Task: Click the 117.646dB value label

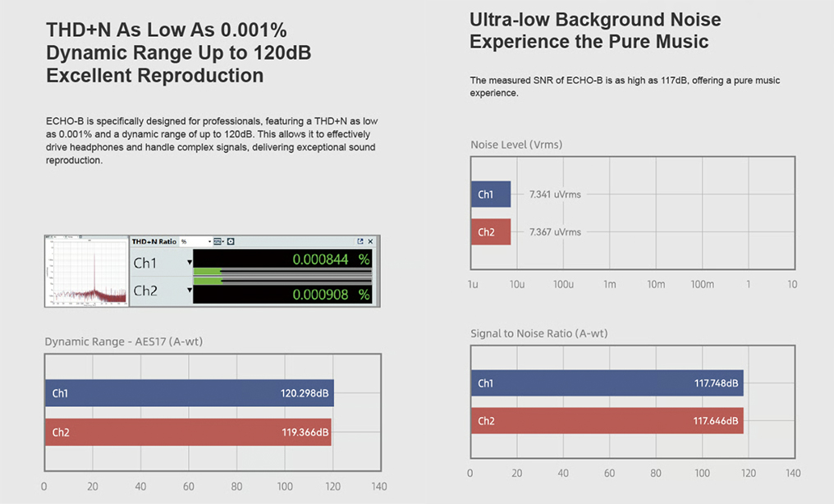Action: click(x=716, y=421)
